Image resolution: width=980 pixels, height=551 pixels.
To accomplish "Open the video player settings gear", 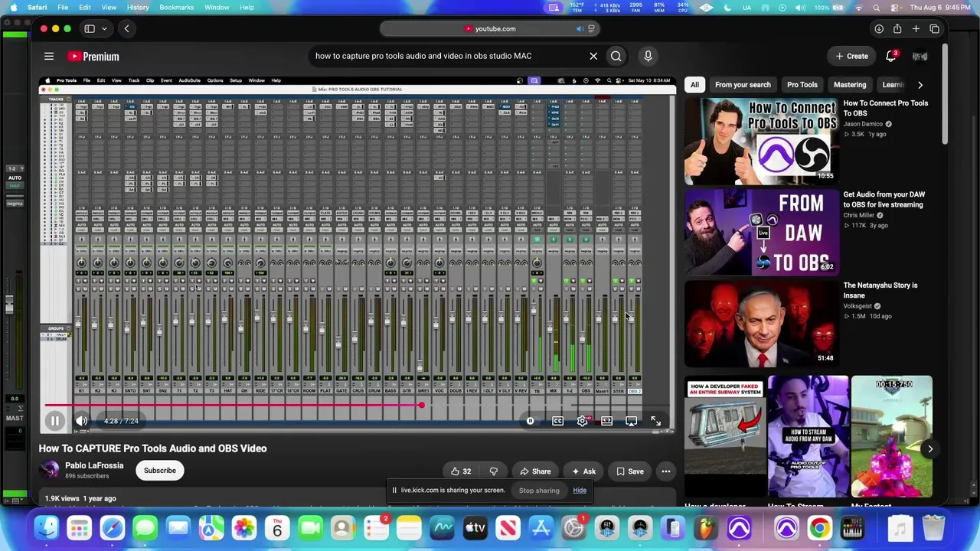I will 583,421.
